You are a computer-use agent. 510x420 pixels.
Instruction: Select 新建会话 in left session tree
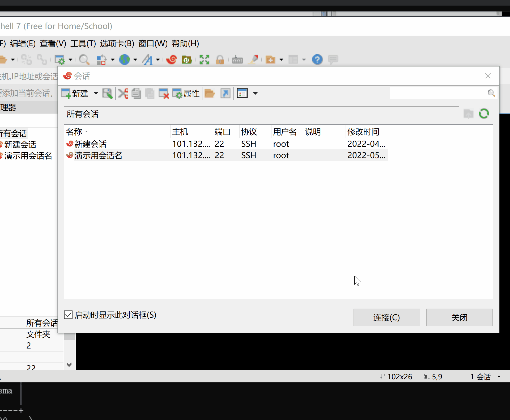pos(20,144)
